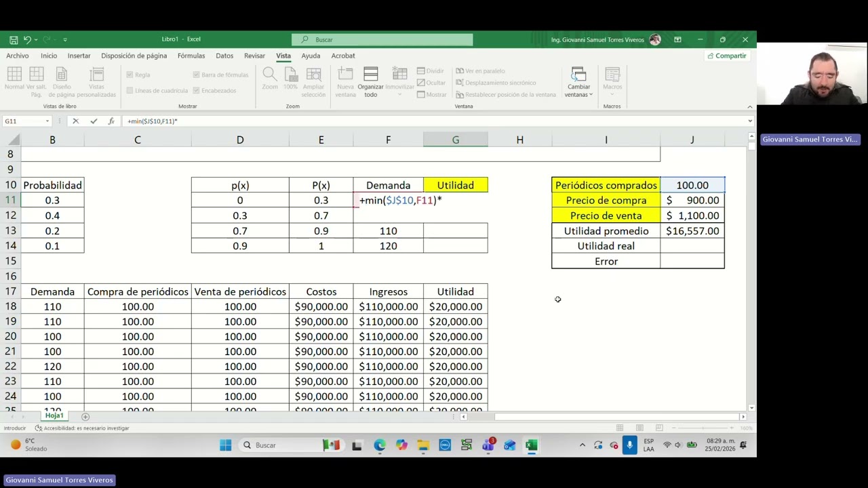
Task: Click Restablecer posición de la ventana
Action: coord(506,95)
